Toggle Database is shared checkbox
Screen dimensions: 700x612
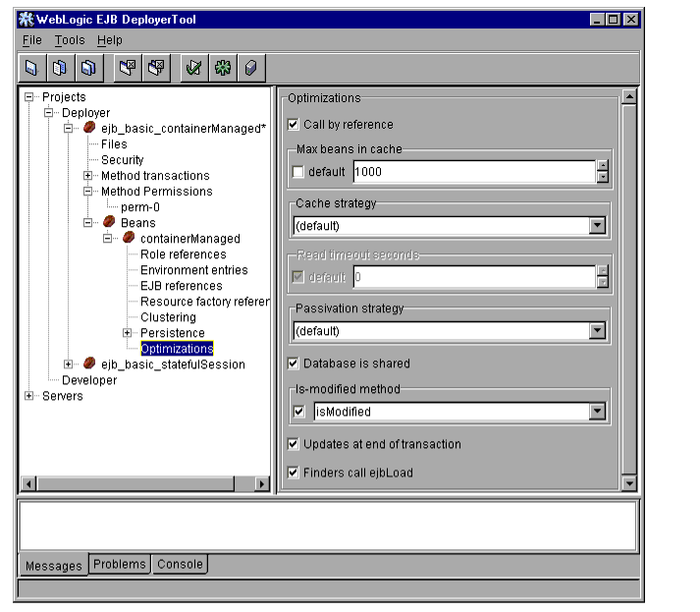pyautogui.click(x=294, y=363)
